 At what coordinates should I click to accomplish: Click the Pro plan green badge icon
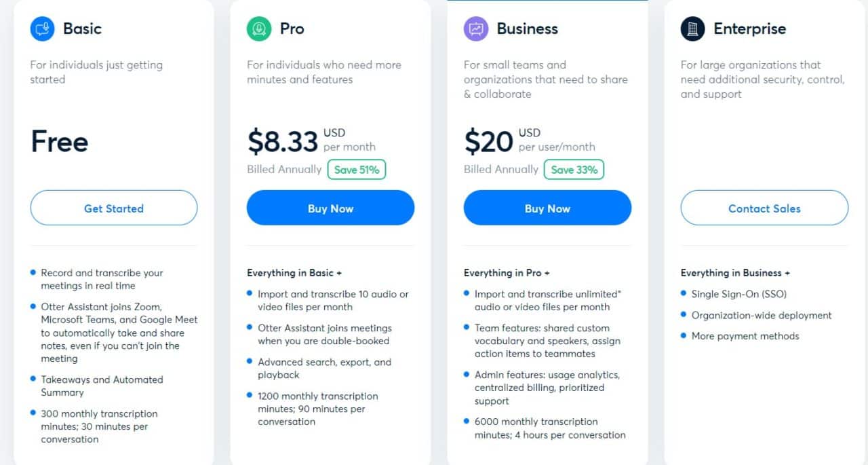point(259,29)
